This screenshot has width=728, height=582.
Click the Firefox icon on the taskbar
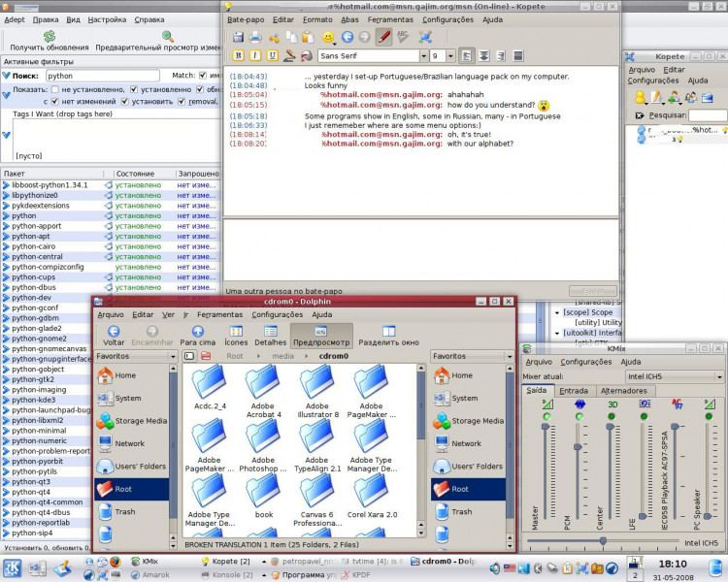116,562
